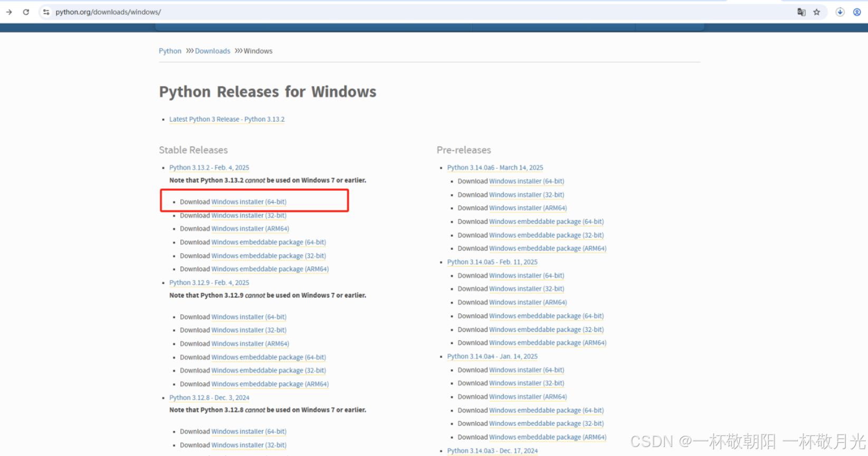The image size is (868, 456).
Task: Download Python 3.14.0a6 embeddable package (64-bit)
Action: click(x=547, y=222)
